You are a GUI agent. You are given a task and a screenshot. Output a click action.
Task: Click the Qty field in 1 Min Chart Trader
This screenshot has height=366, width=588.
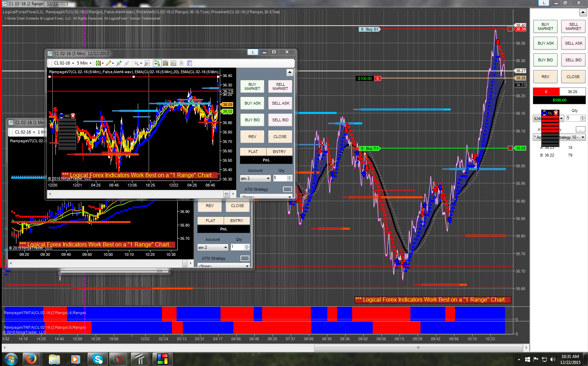click(237, 247)
